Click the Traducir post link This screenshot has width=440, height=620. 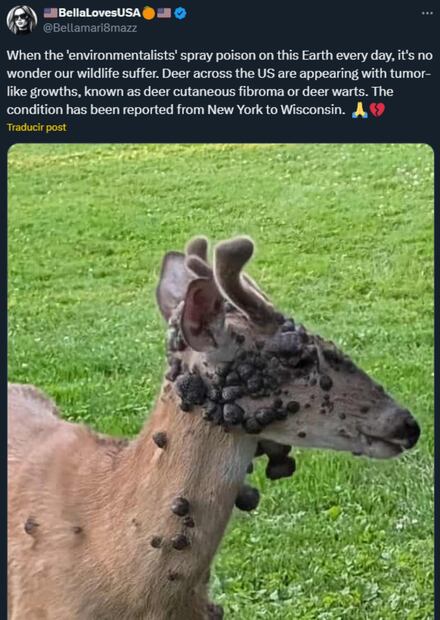tap(37, 127)
